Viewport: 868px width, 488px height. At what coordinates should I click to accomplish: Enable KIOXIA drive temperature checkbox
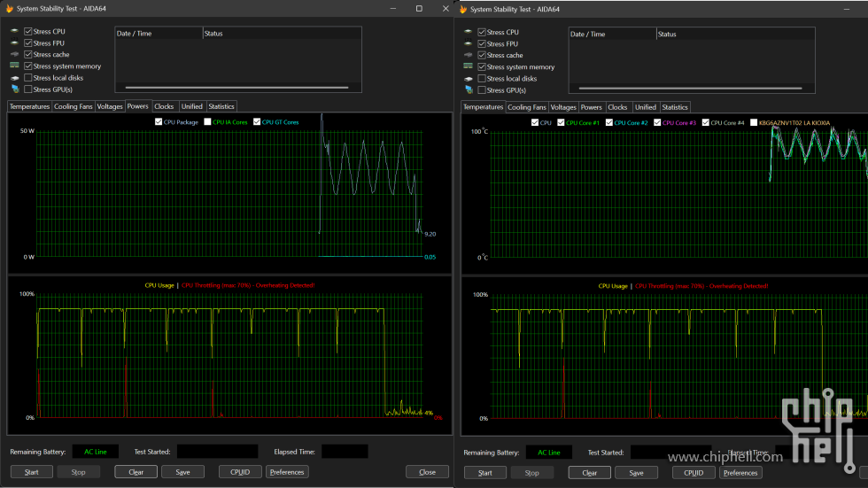pyautogui.click(x=754, y=122)
